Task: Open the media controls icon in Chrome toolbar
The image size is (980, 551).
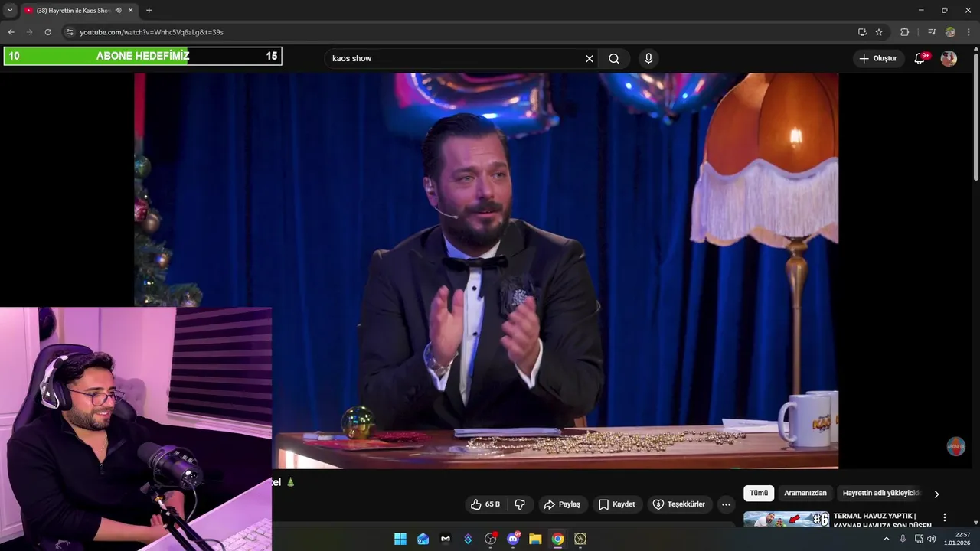Action: pyautogui.click(x=932, y=32)
